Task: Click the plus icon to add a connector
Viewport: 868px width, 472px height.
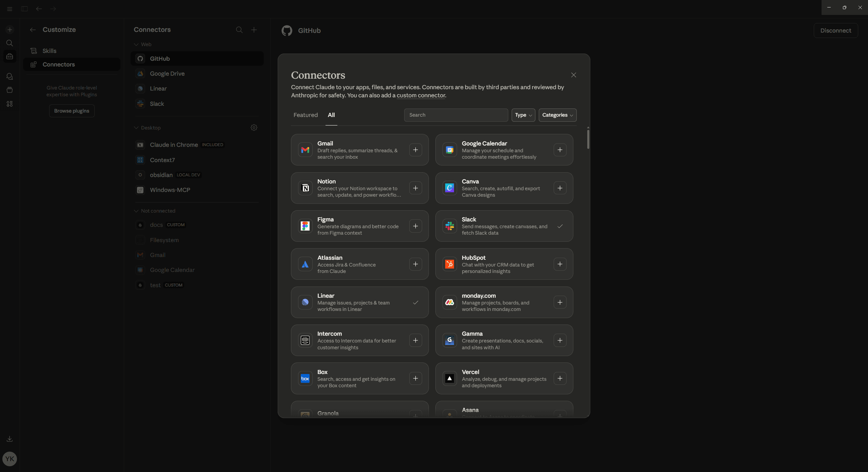Action: (254, 30)
